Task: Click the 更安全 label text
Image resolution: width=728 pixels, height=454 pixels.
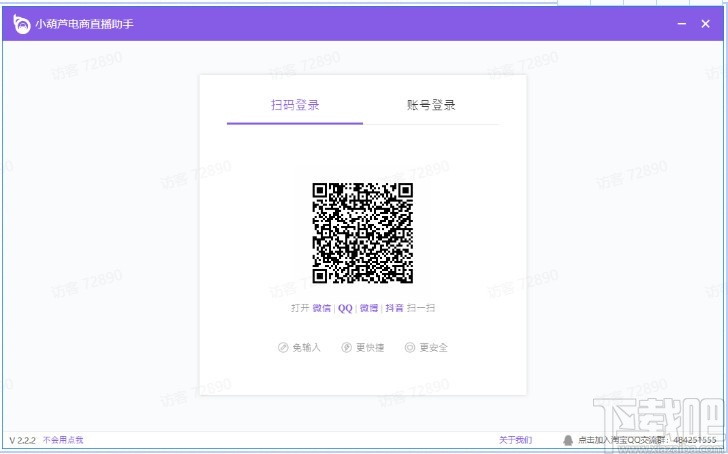Action: (434, 347)
